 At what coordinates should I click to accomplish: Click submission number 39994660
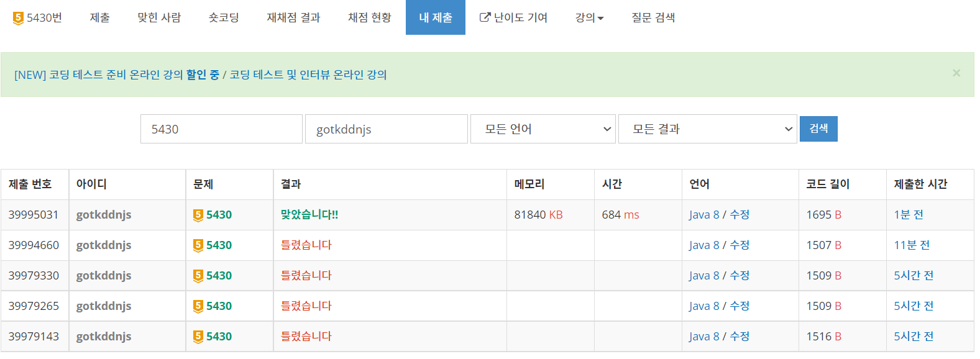[34, 245]
